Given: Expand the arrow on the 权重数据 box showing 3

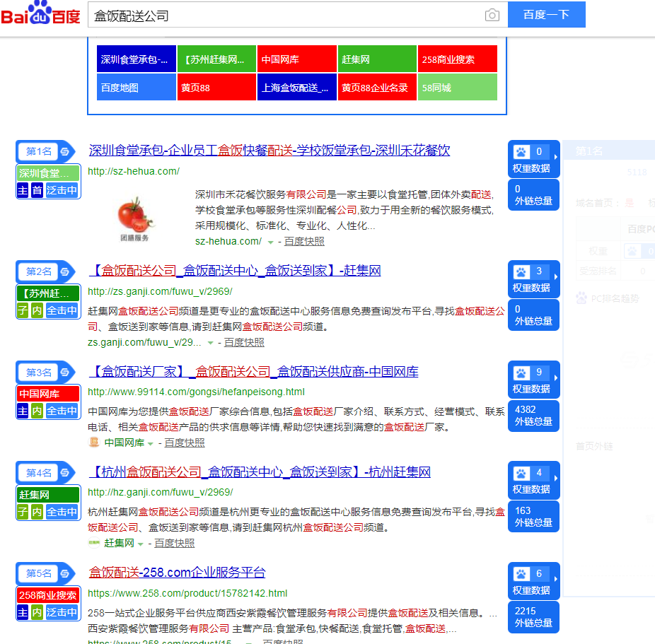Looking at the screenshot, I should [555, 276].
